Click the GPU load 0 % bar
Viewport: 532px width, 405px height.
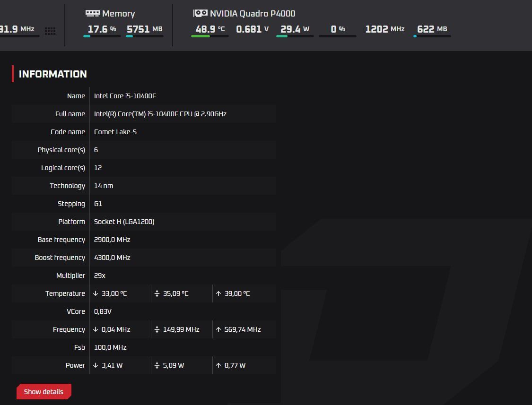(338, 36)
